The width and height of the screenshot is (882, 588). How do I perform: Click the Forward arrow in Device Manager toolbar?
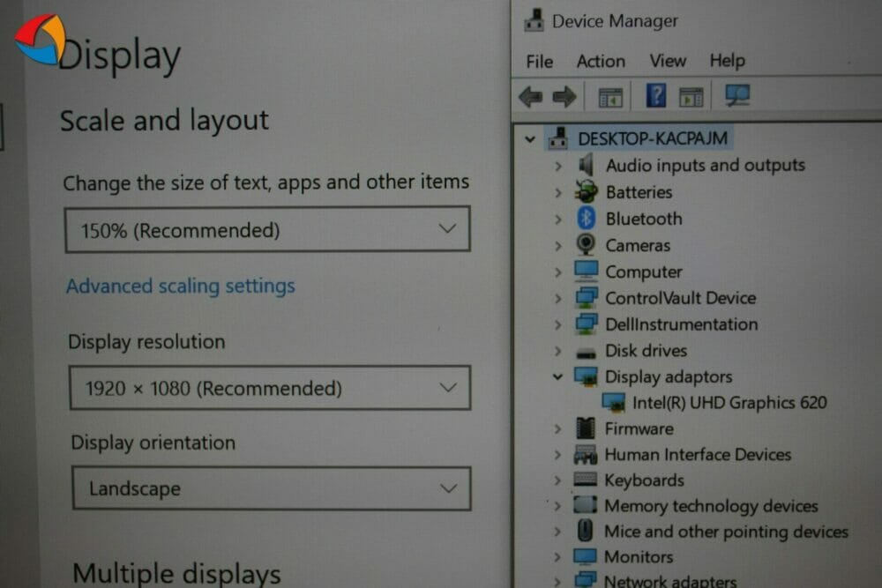click(564, 97)
